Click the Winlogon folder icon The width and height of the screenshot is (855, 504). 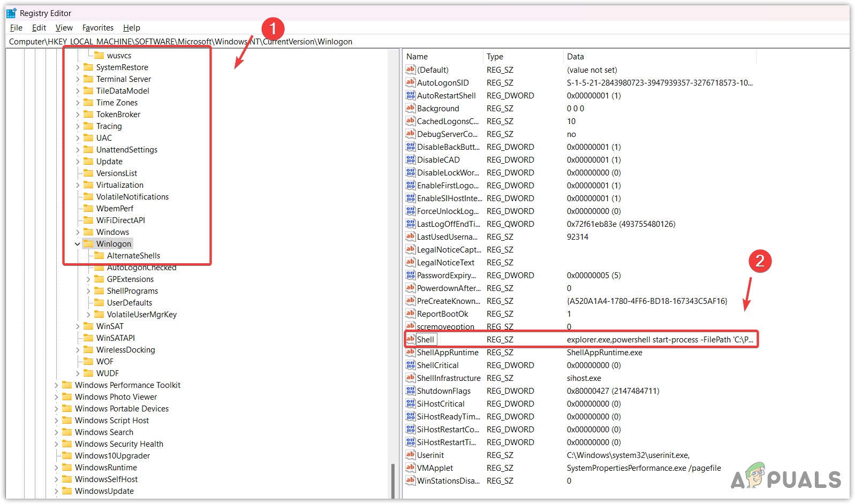(88, 243)
